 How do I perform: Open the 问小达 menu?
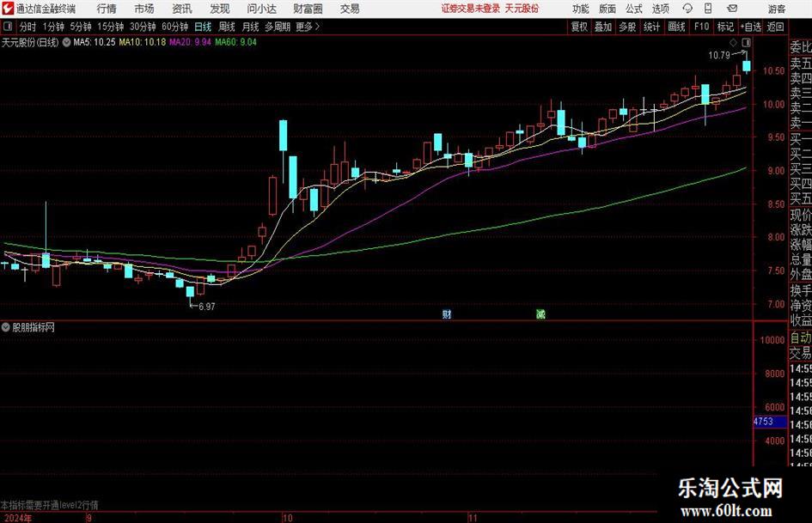(261, 9)
